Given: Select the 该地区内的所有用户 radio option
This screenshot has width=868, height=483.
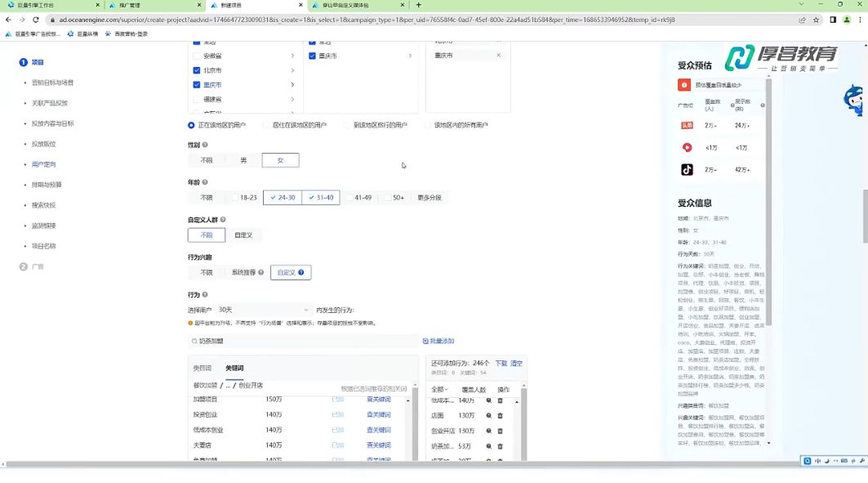Looking at the screenshot, I should (x=427, y=125).
